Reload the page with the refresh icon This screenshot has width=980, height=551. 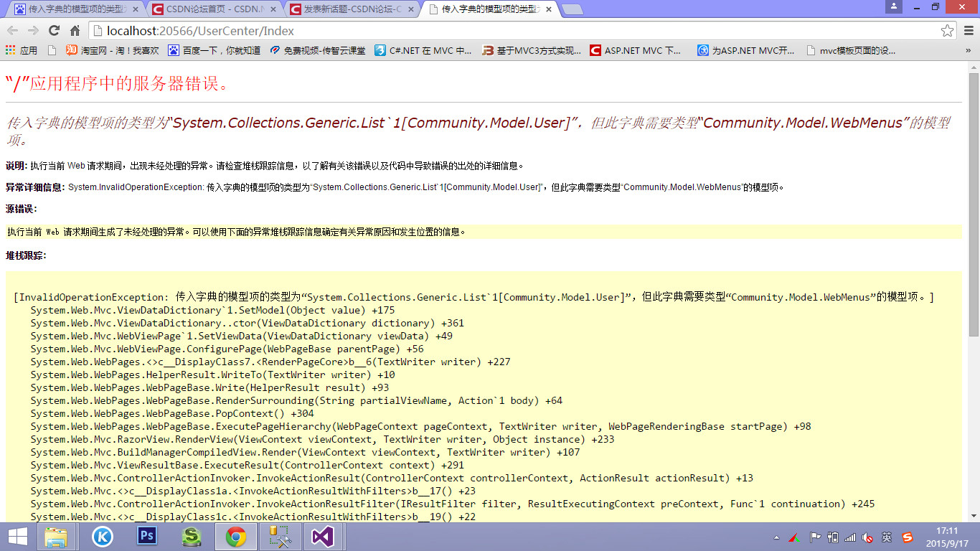coord(54,31)
